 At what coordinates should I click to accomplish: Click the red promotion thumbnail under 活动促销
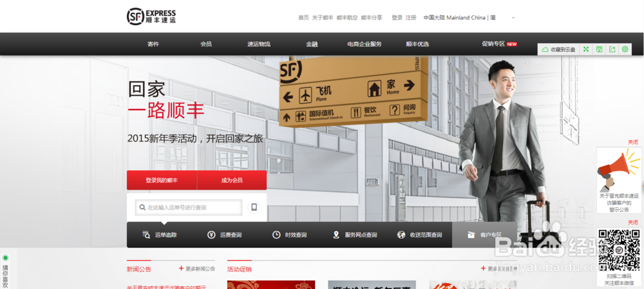[271, 285]
